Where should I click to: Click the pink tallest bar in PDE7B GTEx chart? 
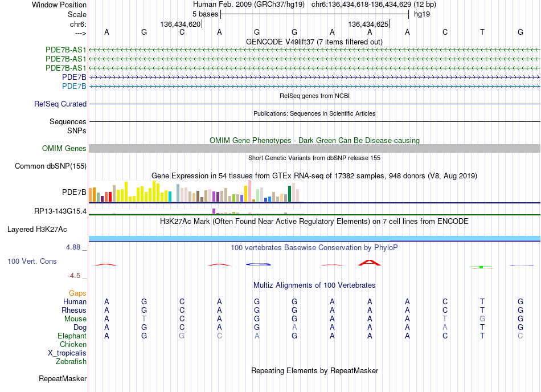(x=249, y=191)
